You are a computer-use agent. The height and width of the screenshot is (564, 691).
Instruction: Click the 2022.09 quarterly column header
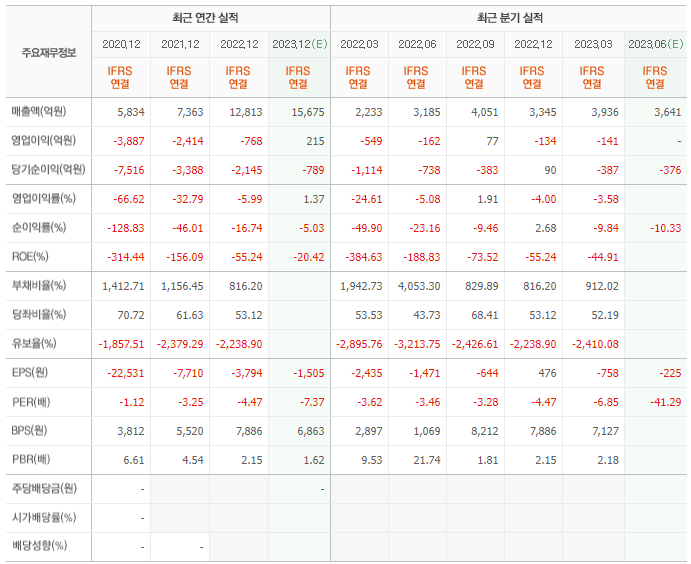[x=476, y=44]
